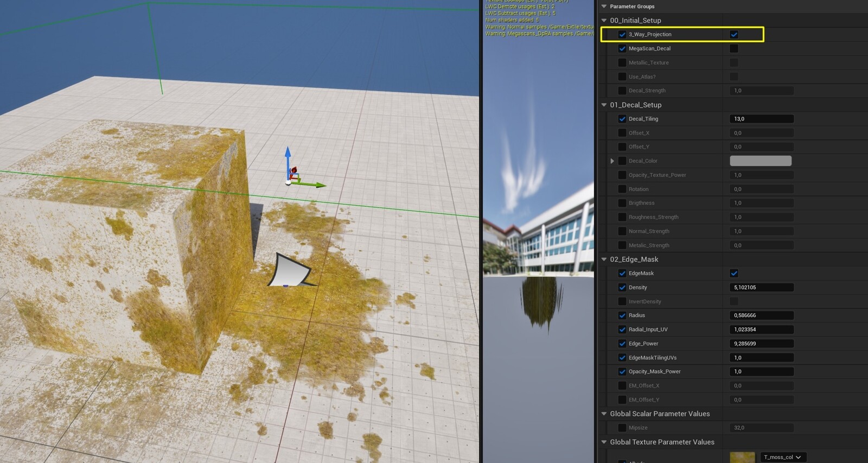The image size is (868, 463).
Task: Disable the EdgeMaskTilingUVs override checkbox
Action: 622,358
